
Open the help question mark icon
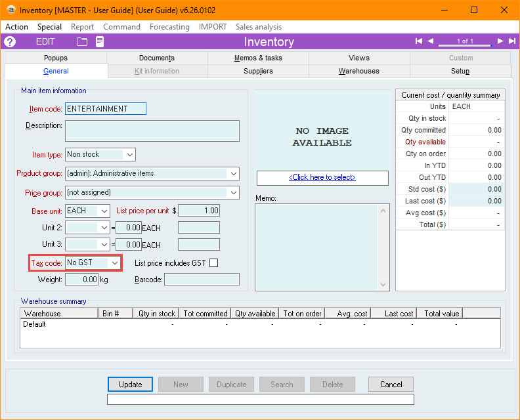point(10,42)
